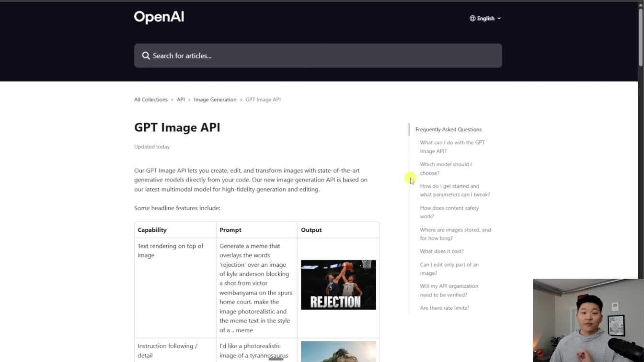Image resolution: width=644 pixels, height=362 pixels.
Task: Focus the Search for articles field
Action: coord(318,56)
